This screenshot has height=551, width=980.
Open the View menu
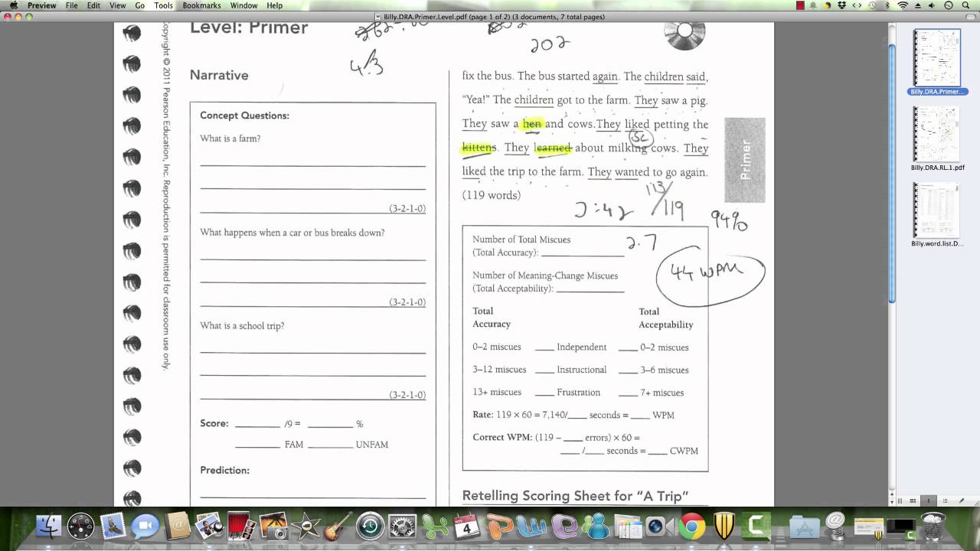(x=117, y=5)
